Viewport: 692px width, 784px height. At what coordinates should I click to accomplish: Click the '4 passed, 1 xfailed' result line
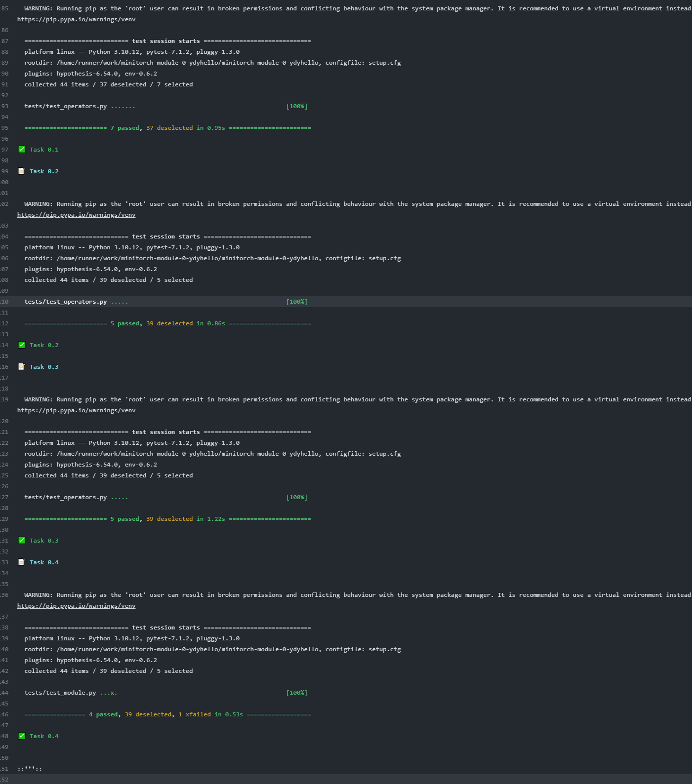tap(167, 714)
